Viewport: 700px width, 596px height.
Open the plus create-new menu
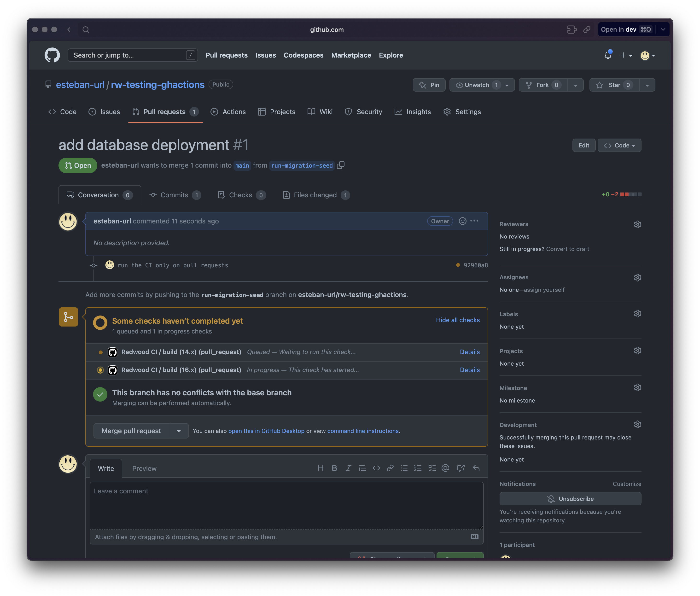coord(626,55)
